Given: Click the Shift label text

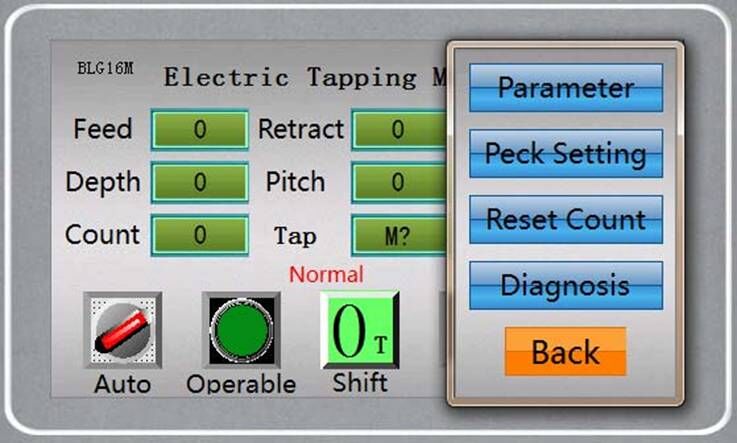Looking at the screenshot, I should coord(360,383).
